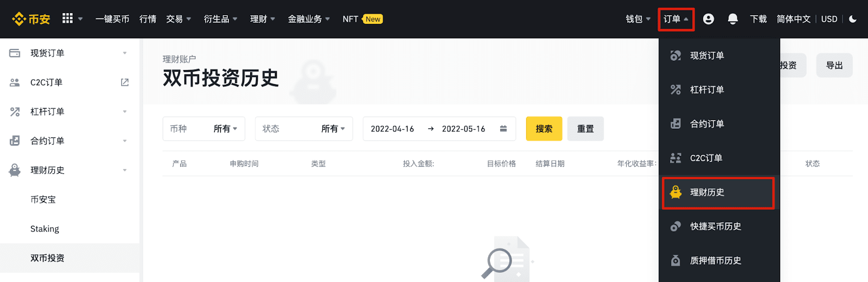This screenshot has width=868, height=282.
Task: Click the C2C订单 sidebar people icon
Action: [x=15, y=83]
